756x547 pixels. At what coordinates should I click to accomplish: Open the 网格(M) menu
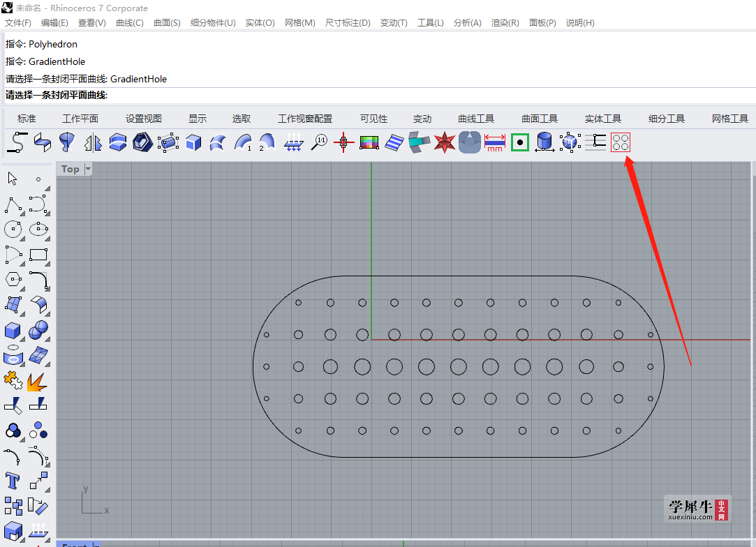point(300,22)
